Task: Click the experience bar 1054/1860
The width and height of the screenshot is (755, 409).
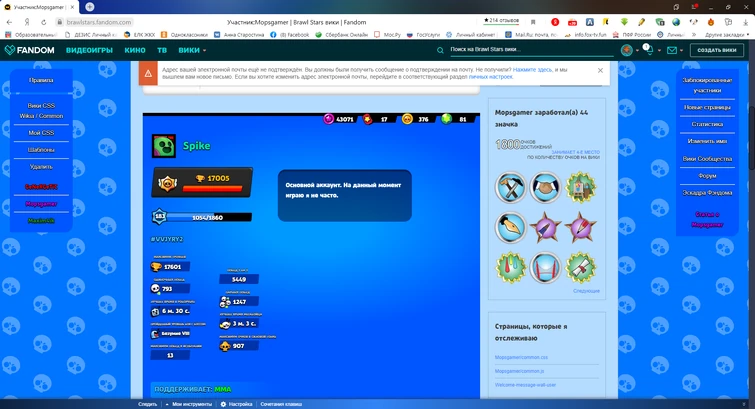Action: pos(208,217)
